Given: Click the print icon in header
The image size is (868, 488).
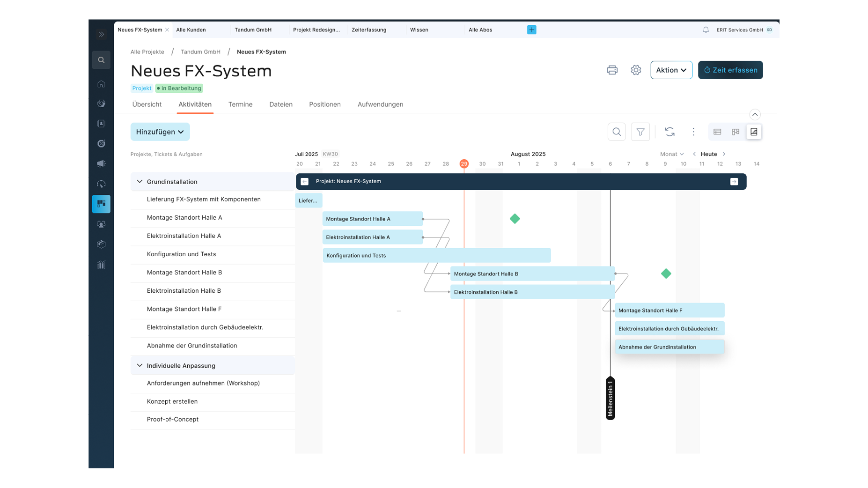Looking at the screenshot, I should 611,70.
